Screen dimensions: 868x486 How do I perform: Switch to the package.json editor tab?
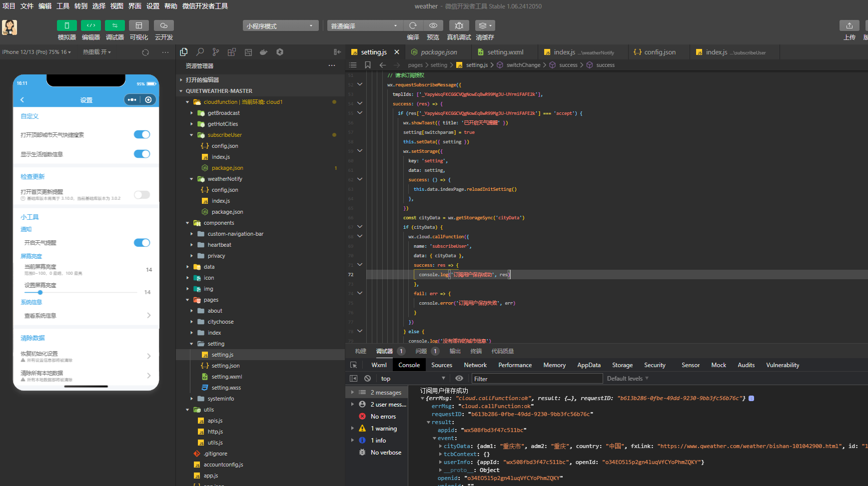[438, 52]
